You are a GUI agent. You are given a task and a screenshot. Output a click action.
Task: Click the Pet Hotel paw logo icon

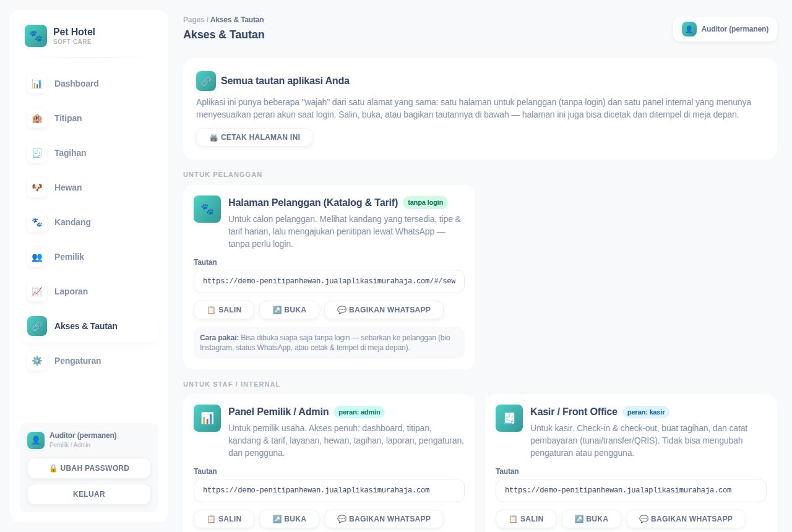[x=36, y=36]
